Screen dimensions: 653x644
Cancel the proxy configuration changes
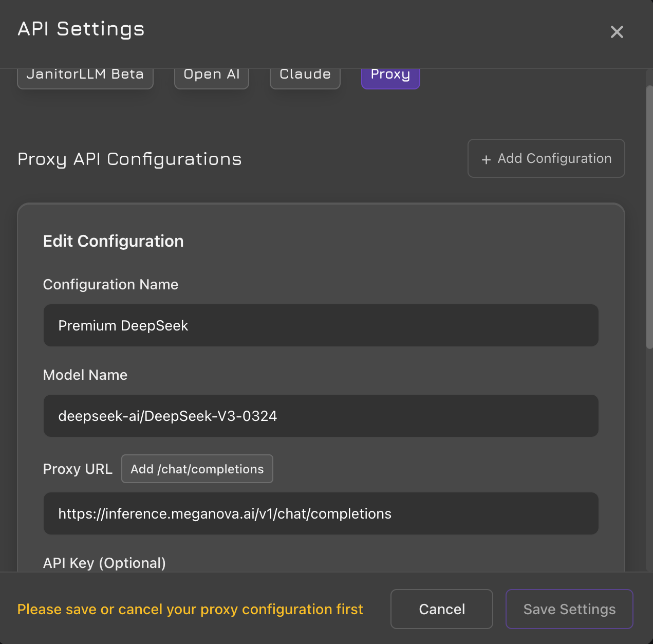(x=442, y=609)
